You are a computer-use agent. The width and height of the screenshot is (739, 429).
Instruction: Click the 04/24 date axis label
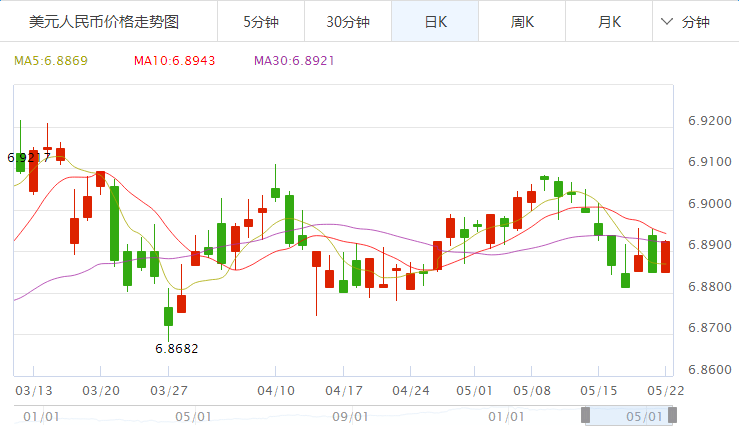411,391
